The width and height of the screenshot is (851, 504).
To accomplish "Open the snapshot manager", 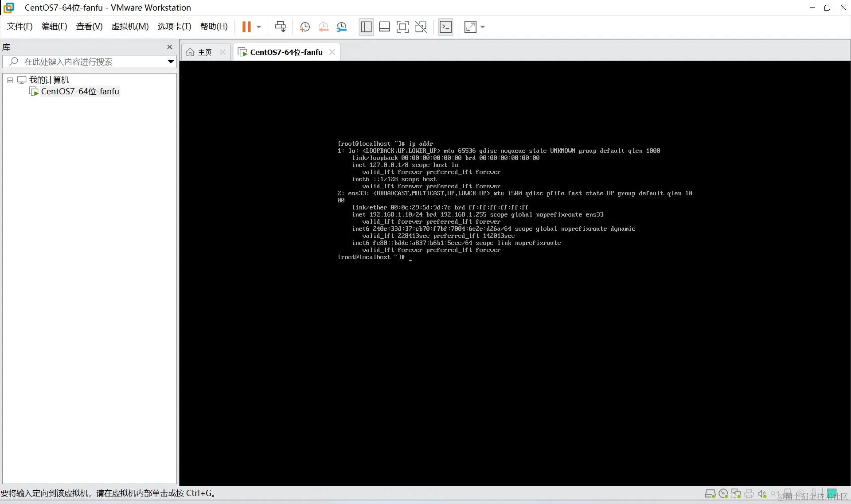I will tap(342, 27).
